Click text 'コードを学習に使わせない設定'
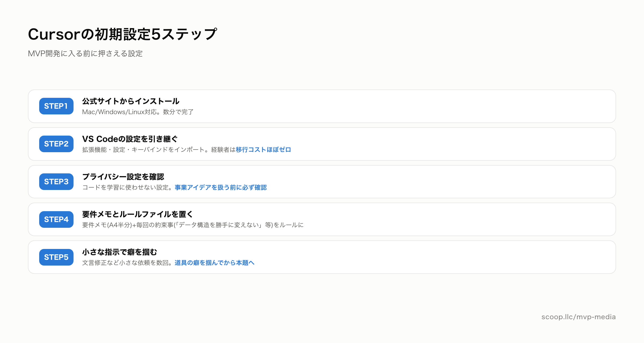644x343 pixels. pos(125,188)
